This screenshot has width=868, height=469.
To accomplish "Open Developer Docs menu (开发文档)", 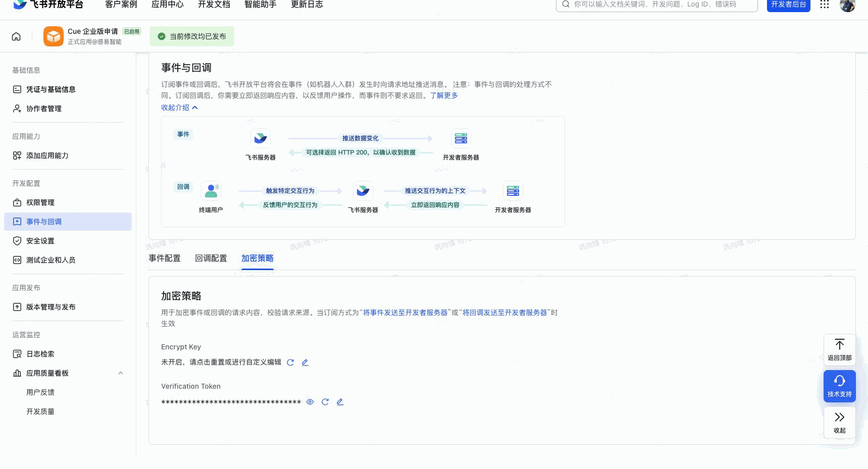I will pyautogui.click(x=214, y=5).
